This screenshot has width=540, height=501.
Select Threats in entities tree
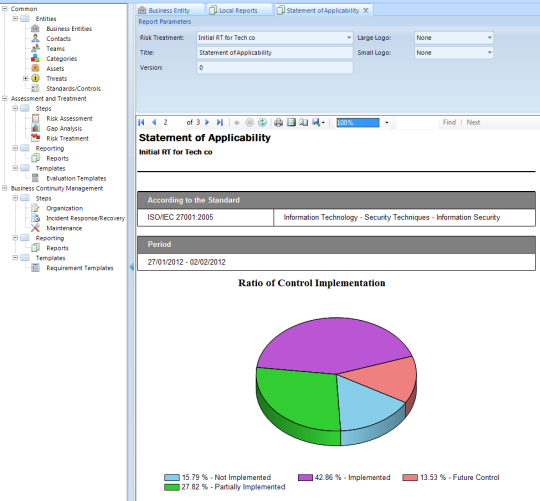(56, 79)
